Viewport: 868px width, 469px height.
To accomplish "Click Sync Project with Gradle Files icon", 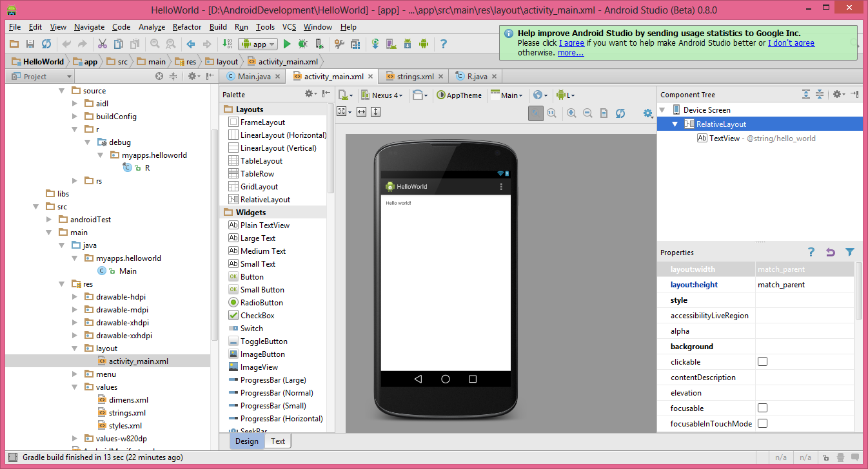I will [x=375, y=44].
